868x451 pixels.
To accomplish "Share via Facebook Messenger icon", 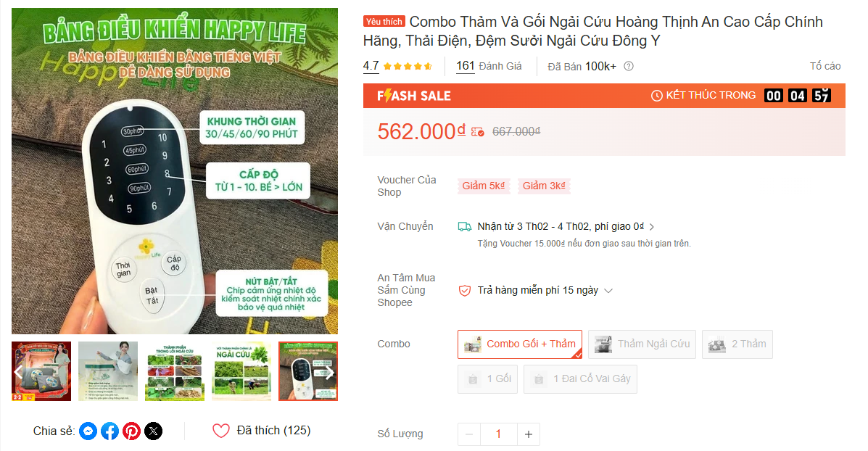I will [88, 431].
